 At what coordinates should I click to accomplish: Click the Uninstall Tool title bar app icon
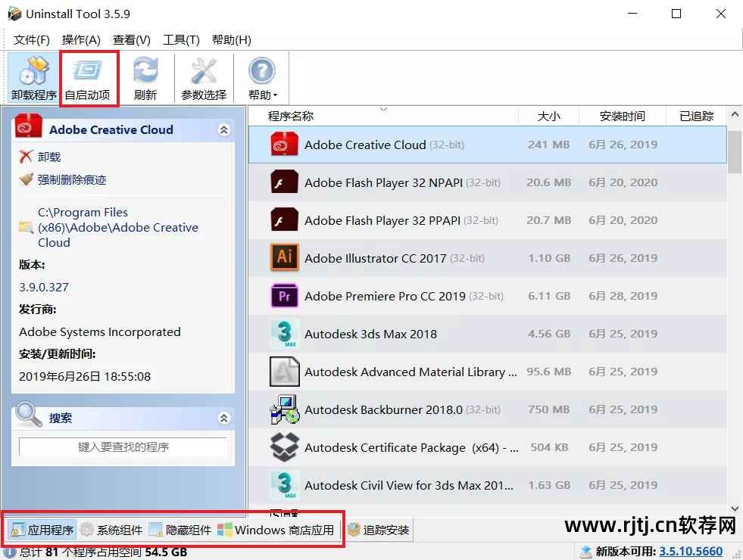pyautogui.click(x=14, y=14)
